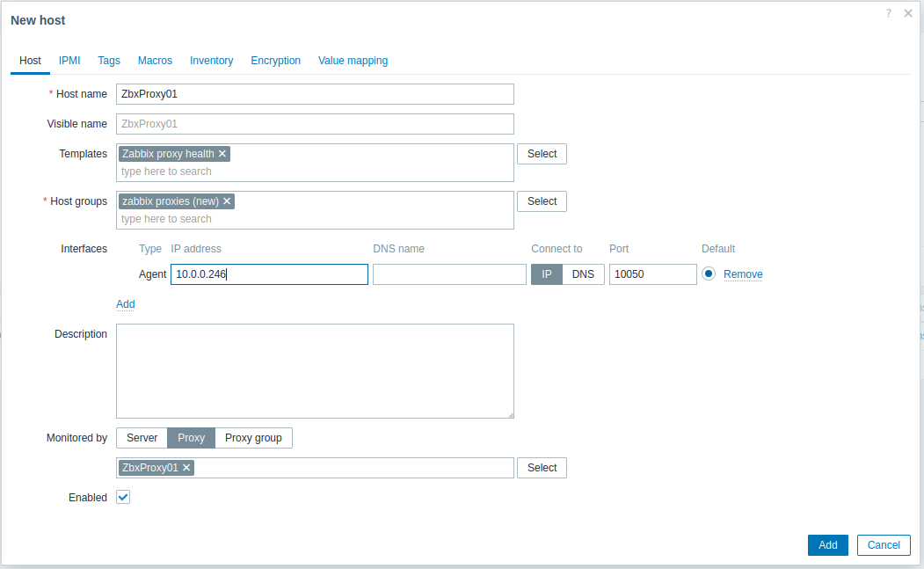Remove the ZbxProxy01 proxy tag
Image resolution: width=924 pixels, height=569 pixels.
[186, 468]
